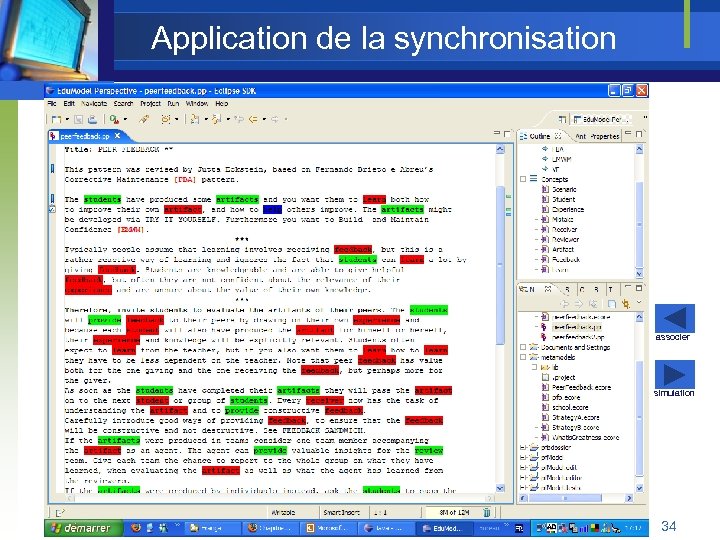The width and height of the screenshot is (720, 540).
Task: Click the task checkbox marker in editor ruler
Action: 52,209
